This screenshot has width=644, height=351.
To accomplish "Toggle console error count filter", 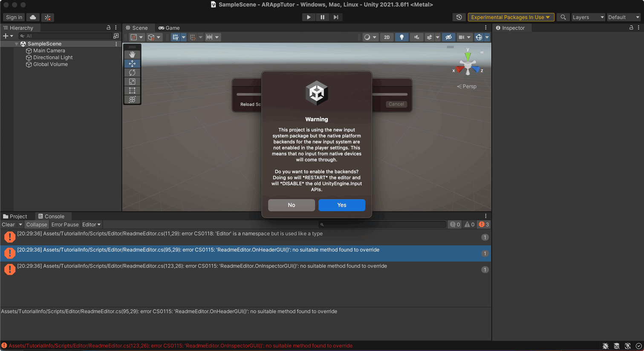I will pos(484,224).
